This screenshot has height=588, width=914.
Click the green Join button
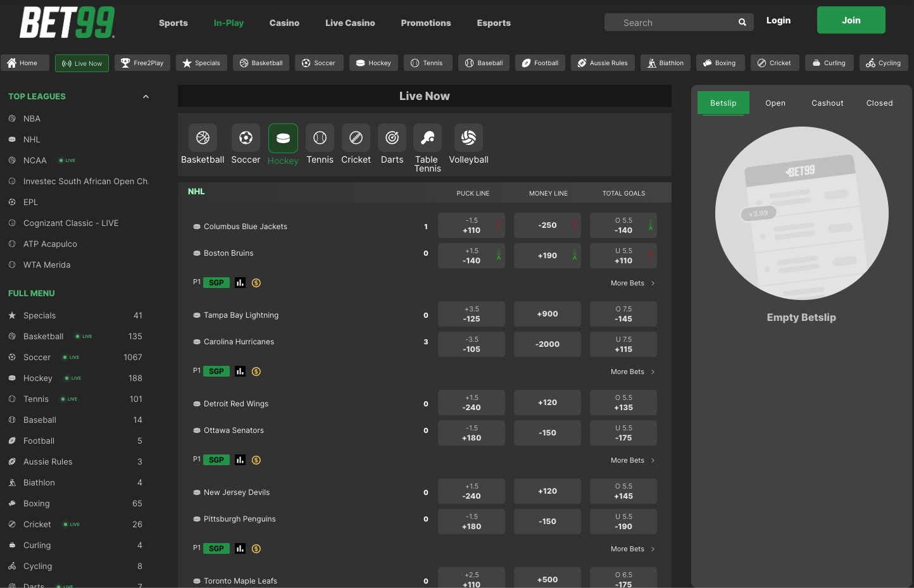coord(851,20)
